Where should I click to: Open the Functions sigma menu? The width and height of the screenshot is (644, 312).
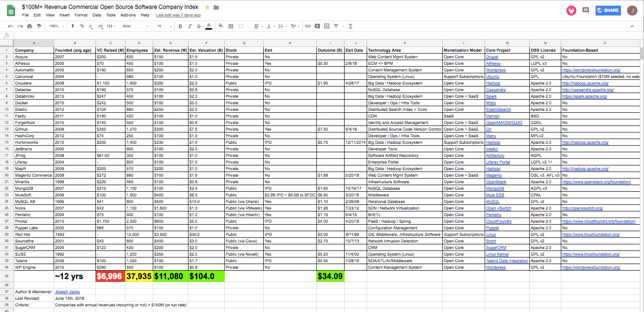click(351, 26)
